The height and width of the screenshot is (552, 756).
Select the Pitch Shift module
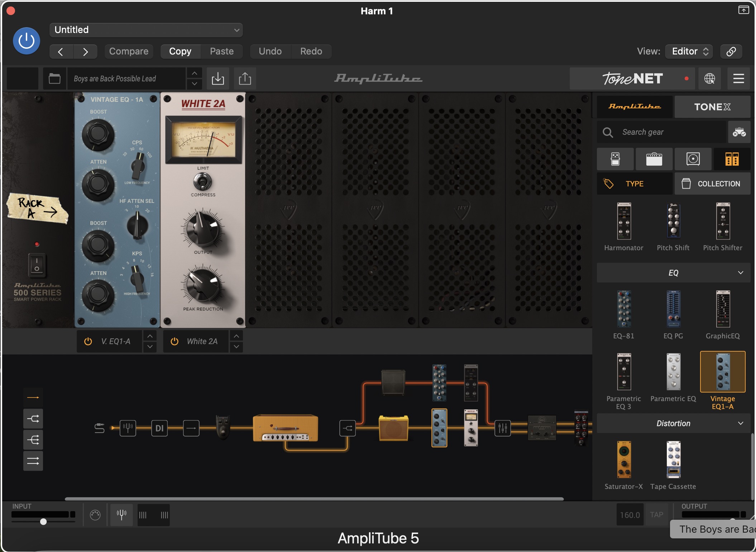(673, 227)
